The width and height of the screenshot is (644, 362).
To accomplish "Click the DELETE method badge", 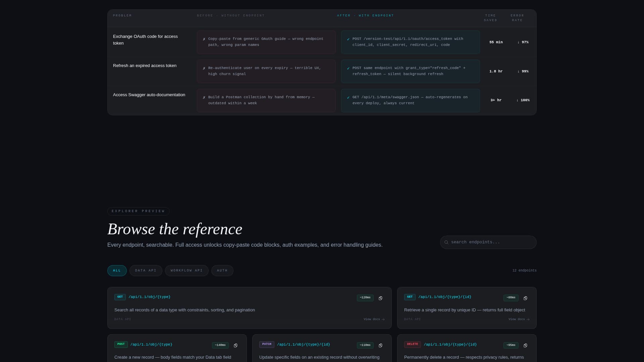I will click(x=413, y=344).
